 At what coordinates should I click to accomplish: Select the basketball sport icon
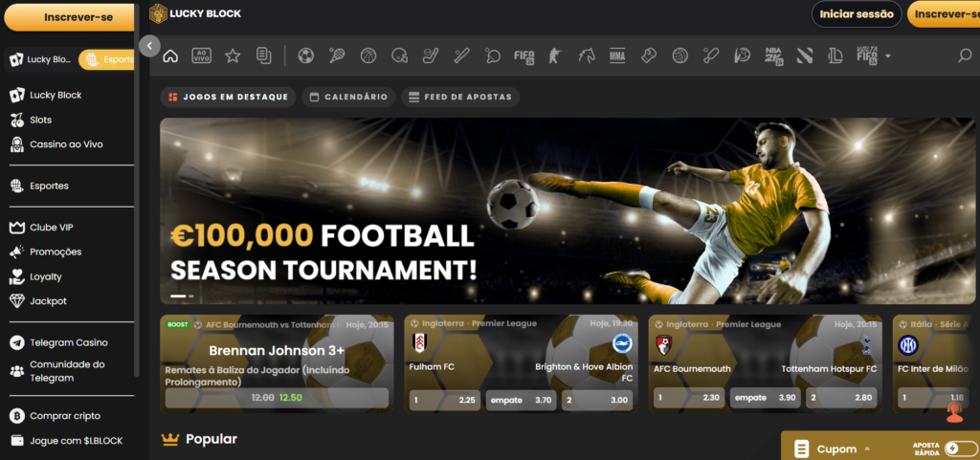click(368, 56)
